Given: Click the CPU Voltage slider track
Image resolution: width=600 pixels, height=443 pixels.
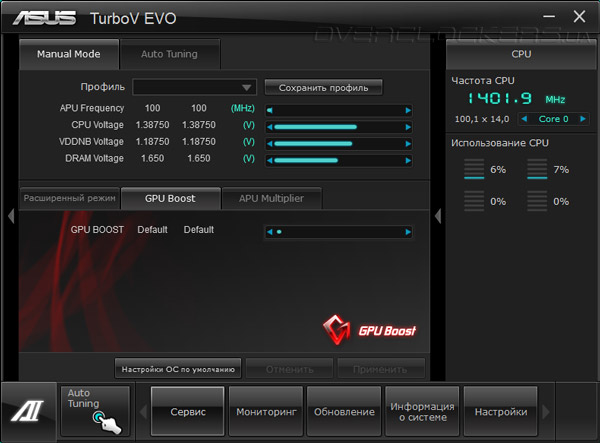Looking at the screenshot, I should pyautogui.click(x=339, y=127).
